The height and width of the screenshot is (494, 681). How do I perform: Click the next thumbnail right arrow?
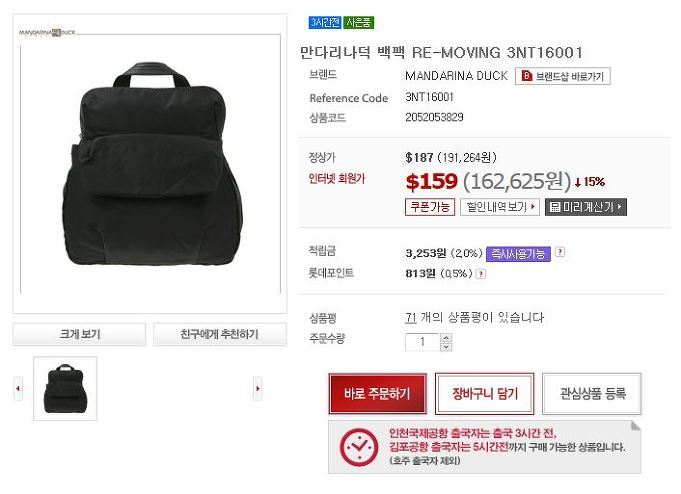pyautogui.click(x=258, y=388)
